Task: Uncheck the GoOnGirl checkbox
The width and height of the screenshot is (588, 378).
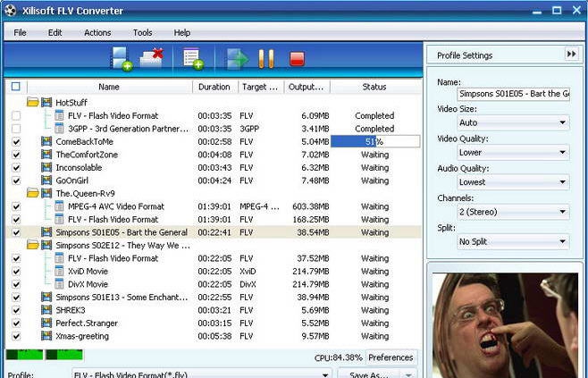Action: 16,181
